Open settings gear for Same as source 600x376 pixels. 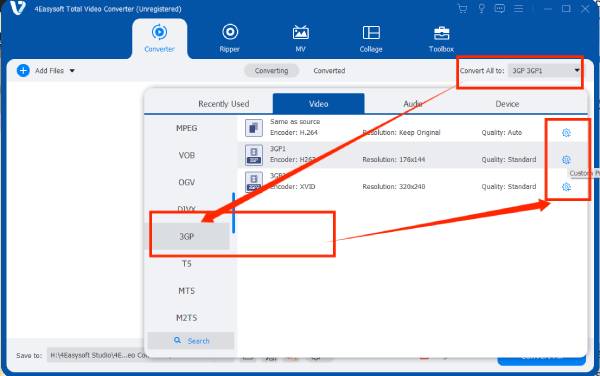pos(566,133)
